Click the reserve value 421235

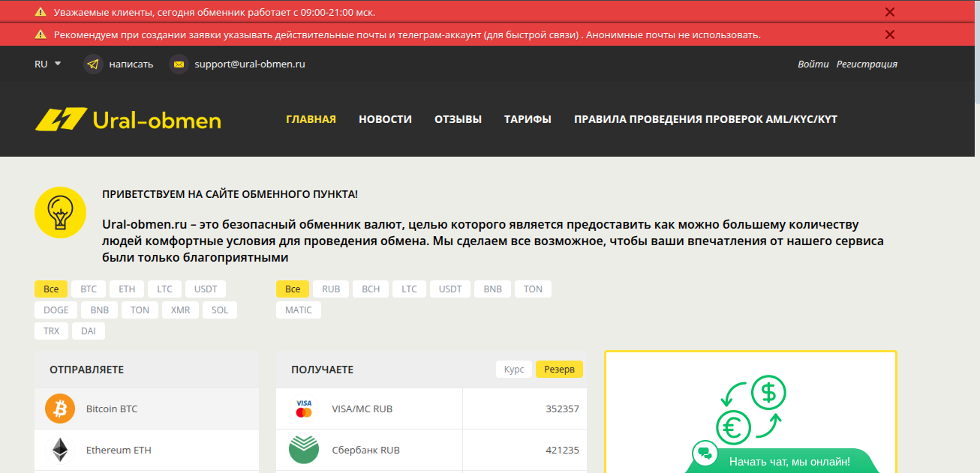pyautogui.click(x=562, y=451)
